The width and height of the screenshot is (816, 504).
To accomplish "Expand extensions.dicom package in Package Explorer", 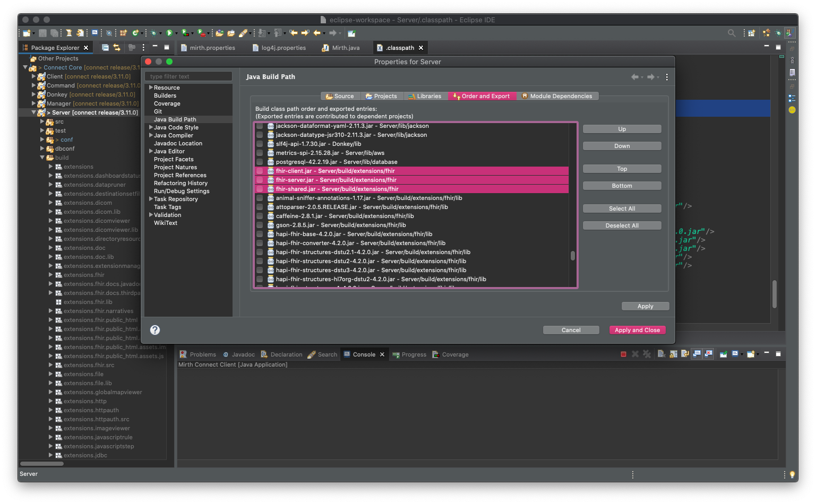I will click(x=51, y=203).
